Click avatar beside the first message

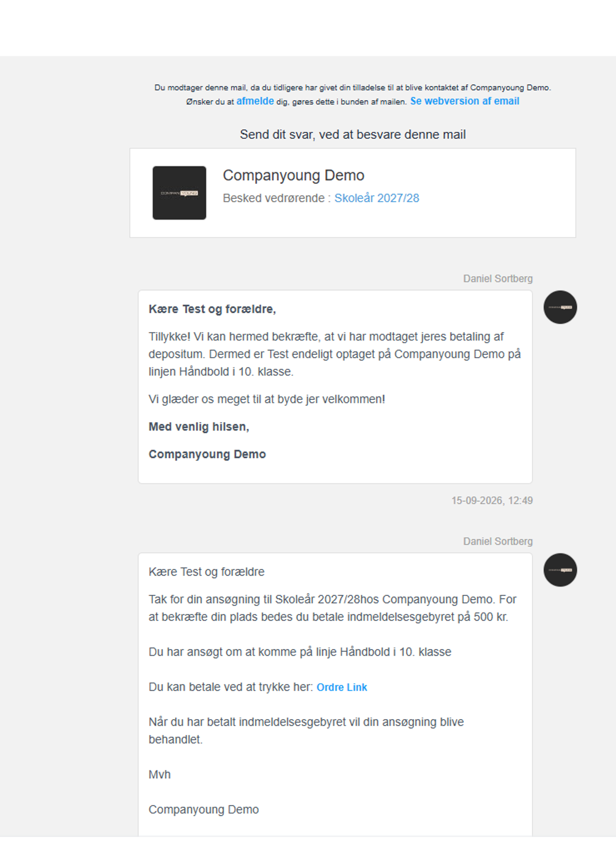[560, 307]
